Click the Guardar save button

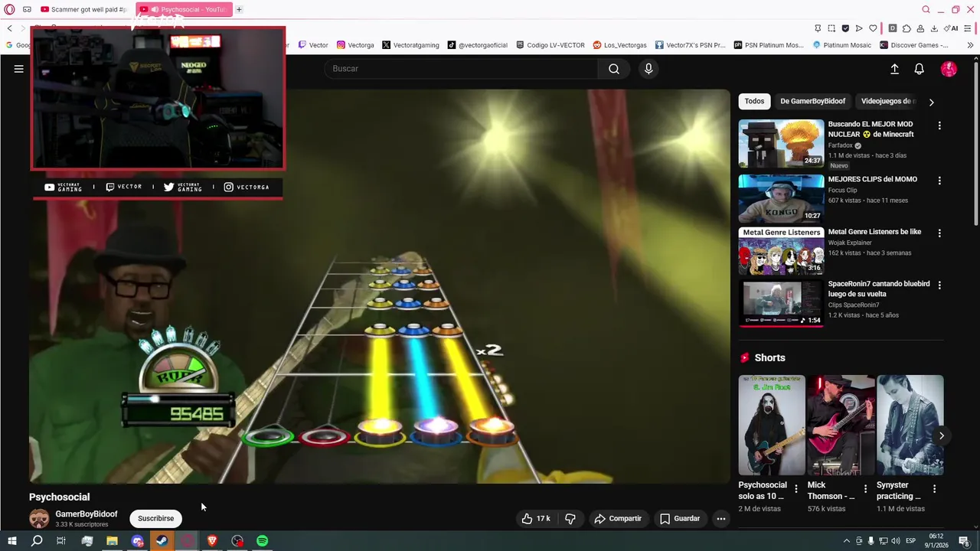click(x=680, y=518)
